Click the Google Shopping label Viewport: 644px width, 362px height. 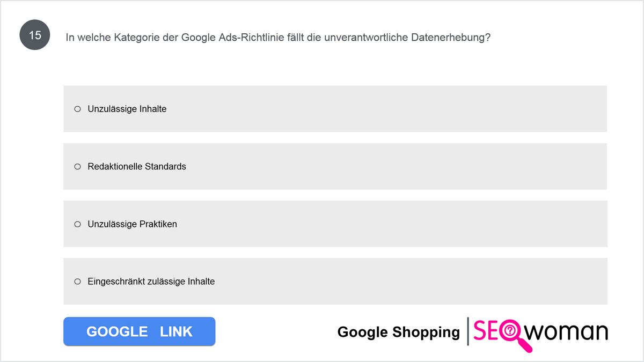(x=399, y=332)
